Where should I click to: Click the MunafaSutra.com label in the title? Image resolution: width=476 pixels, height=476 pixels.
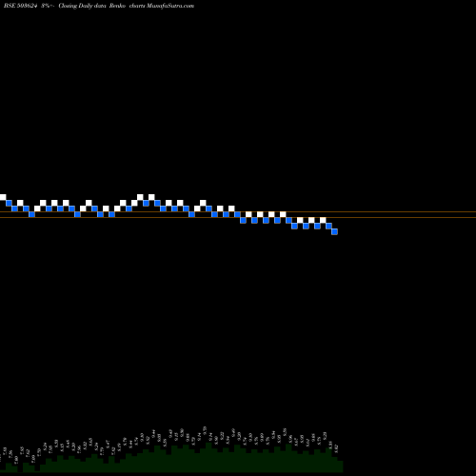[x=170, y=6]
